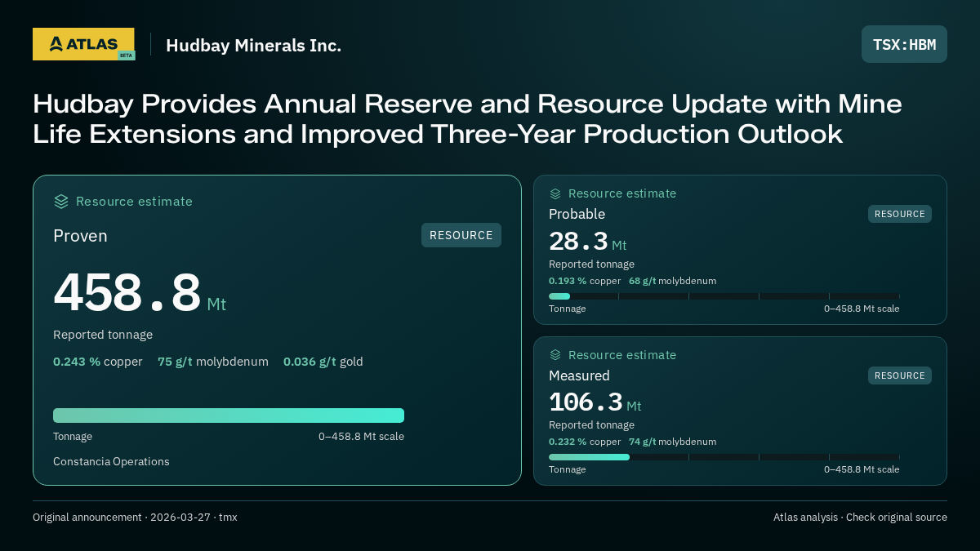Click the Probable tonnage progress bar
The height and width of the screenshot is (551, 980).
724,296
